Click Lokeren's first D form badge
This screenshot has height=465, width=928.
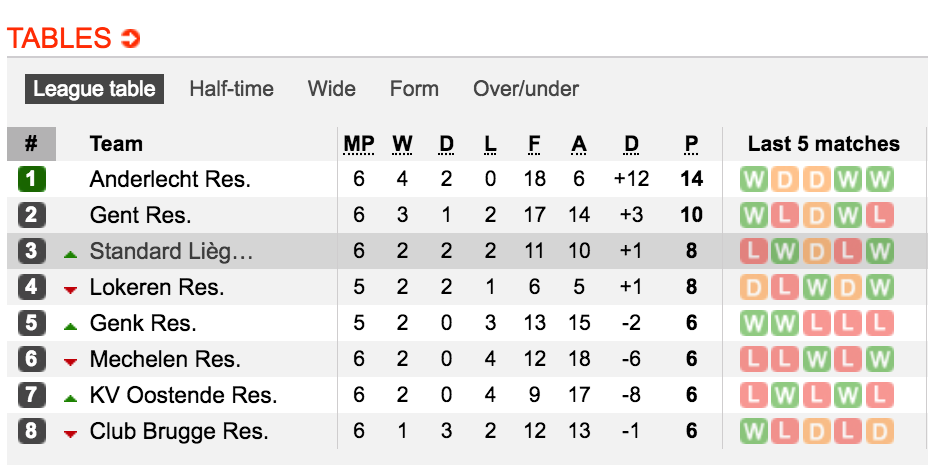click(754, 288)
